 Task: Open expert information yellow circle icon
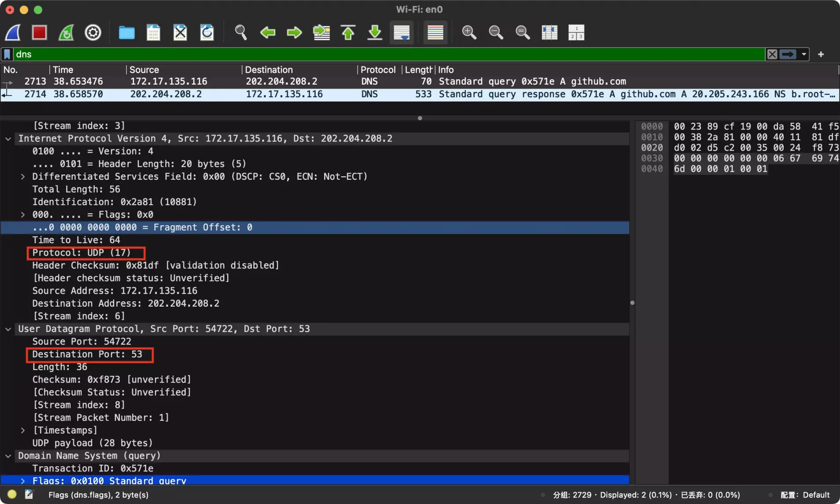[12, 494]
